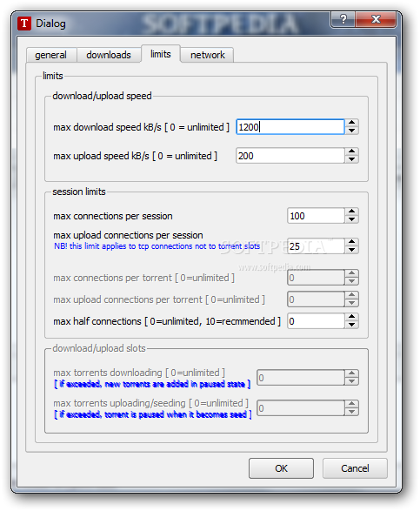
Task: Increment max connections per session
Action: coord(351,212)
